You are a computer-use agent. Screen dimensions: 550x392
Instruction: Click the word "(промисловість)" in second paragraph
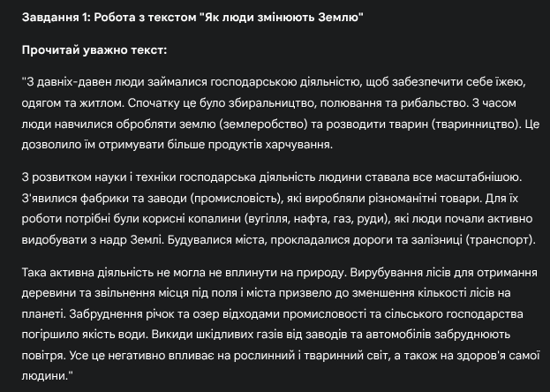point(237,199)
